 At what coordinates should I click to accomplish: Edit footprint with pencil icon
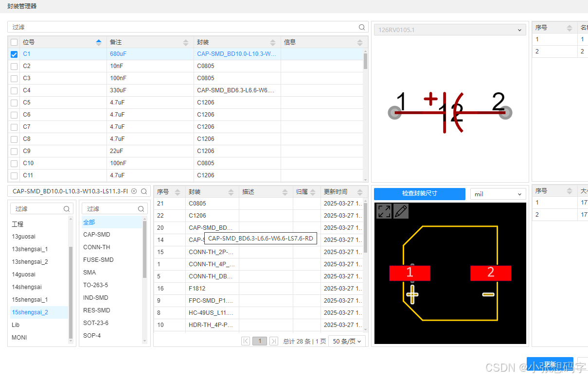tap(401, 211)
